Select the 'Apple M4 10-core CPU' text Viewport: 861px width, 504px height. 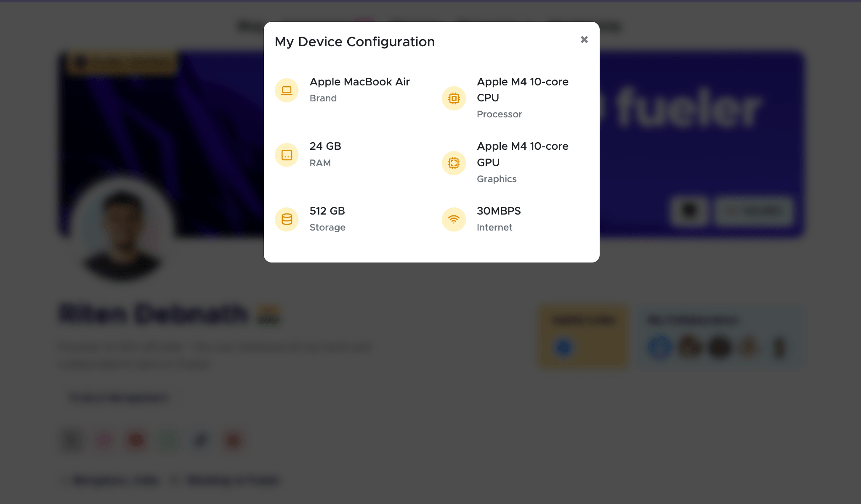tap(523, 90)
